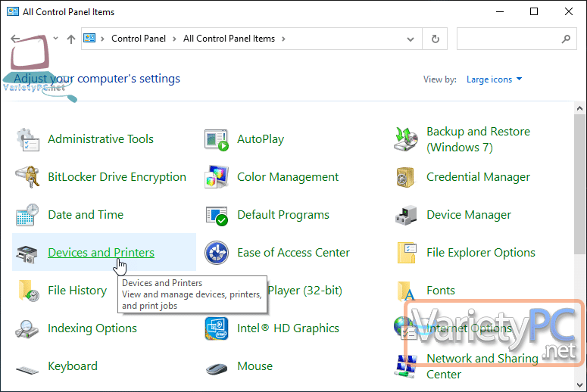
Task: Select the Control Panel breadcrumb
Action: click(x=139, y=39)
